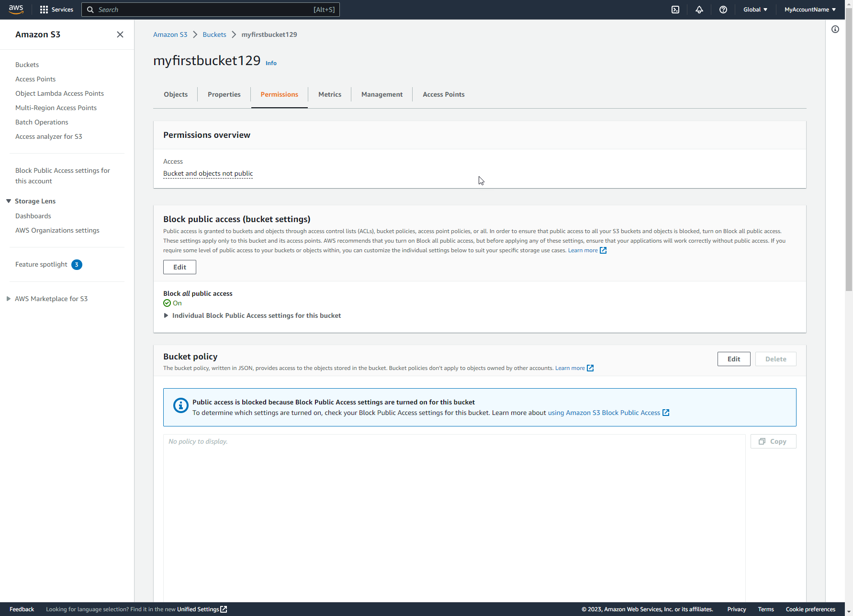853x616 pixels.
Task: Switch to the Management tab
Action: click(x=382, y=94)
